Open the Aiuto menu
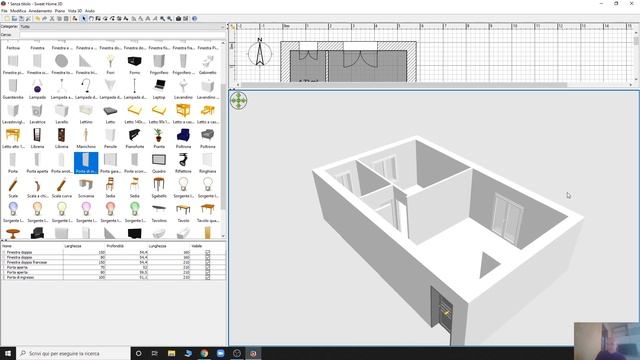The height and width of the screenshot is (360, 640). (x=90, y=11)
